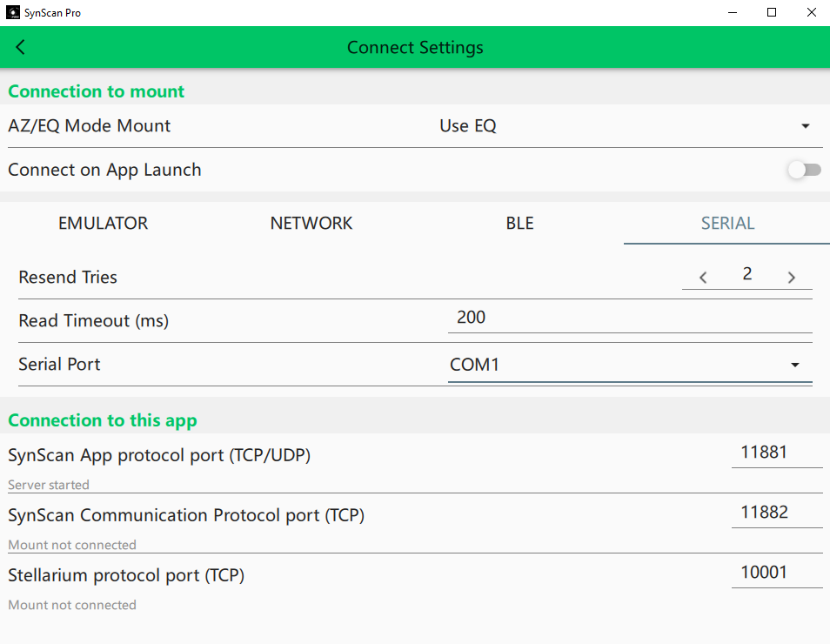This screenshot has width=830, height=644.
Task: Click the Resend Tries value 2
Action: 747,275
